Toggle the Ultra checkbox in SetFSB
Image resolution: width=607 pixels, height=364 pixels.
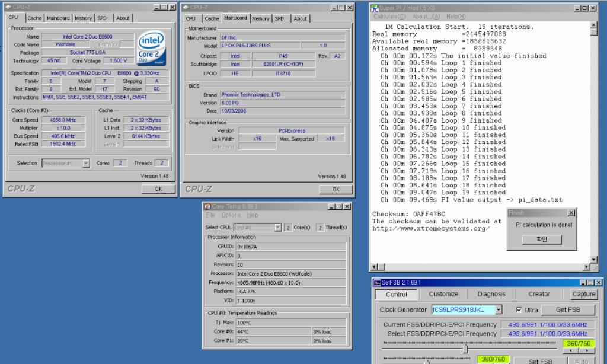coord(519,310)
